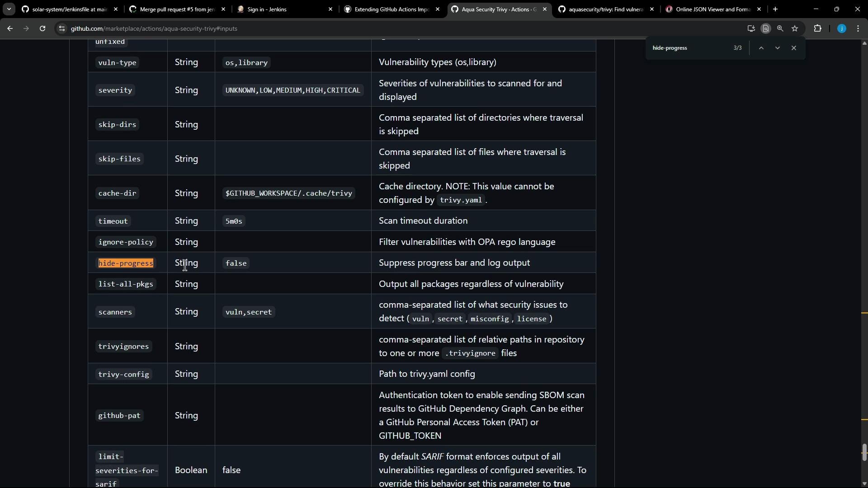Click the cache-dir input name

(x=117, y=193)
